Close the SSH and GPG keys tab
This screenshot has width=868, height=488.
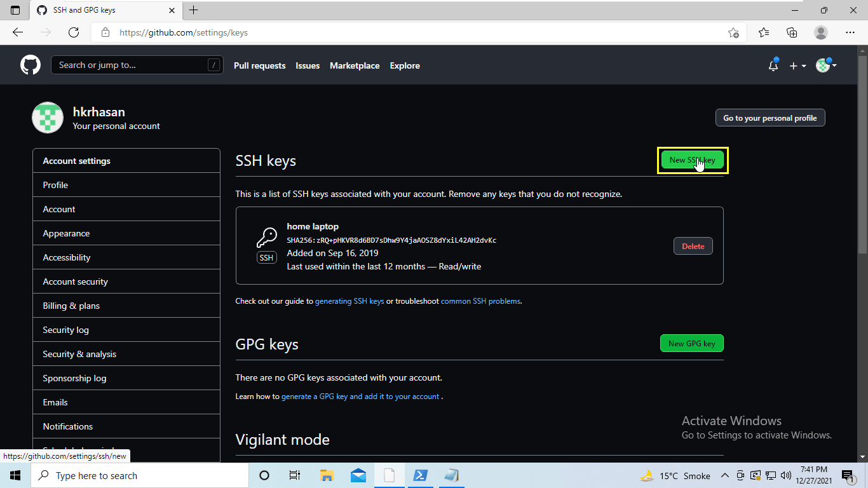[x=172, y=10]
